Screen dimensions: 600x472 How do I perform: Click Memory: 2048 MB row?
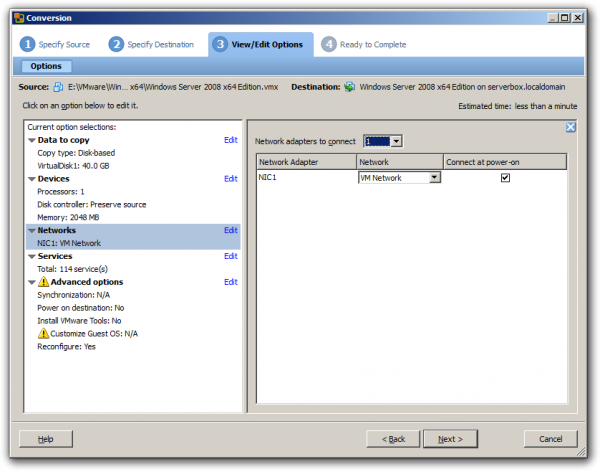pyautogui.click(x=68, y=217)
